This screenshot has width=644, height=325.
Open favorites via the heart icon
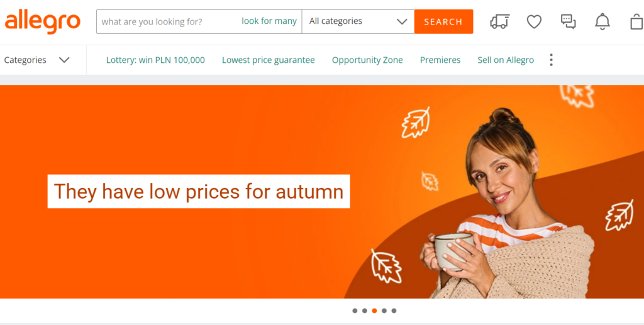click(x=534, y=21)
